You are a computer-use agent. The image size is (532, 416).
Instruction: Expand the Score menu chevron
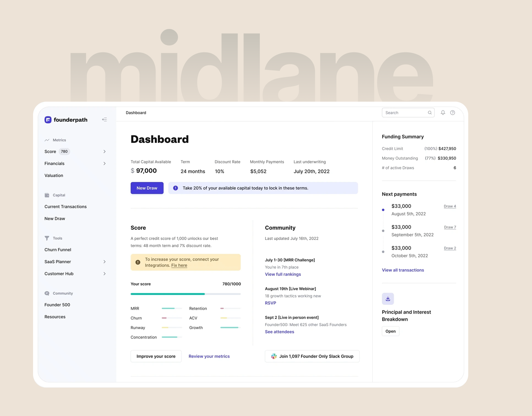click(x=105, y=152)
